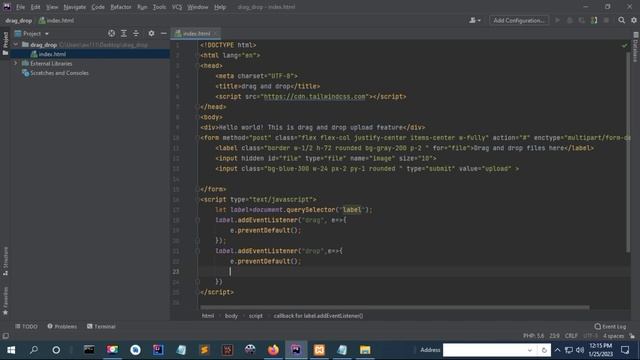Click the Windows Start button

point(11,350)
